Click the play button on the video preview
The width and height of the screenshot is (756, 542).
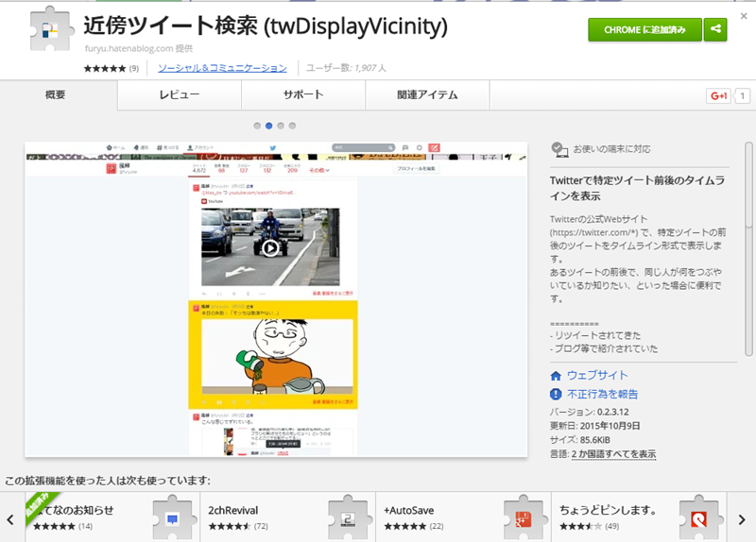tap(270, 248)
